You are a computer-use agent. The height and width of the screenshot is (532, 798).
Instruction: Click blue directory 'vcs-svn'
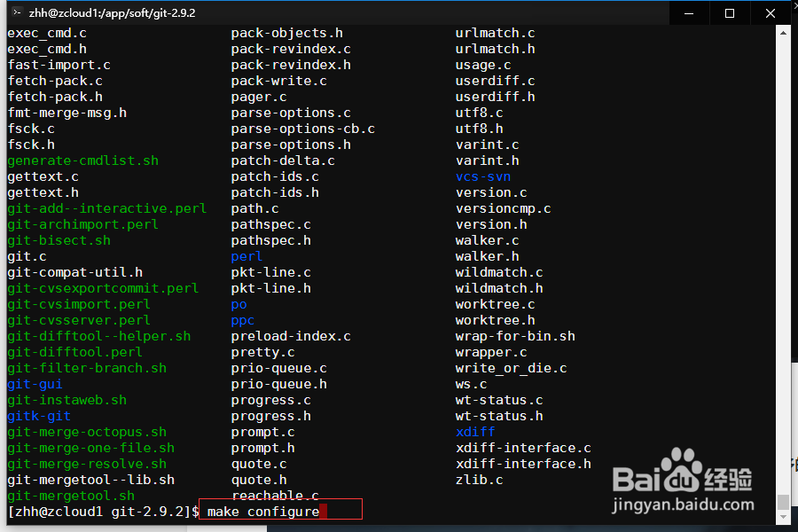click(483, 176)
